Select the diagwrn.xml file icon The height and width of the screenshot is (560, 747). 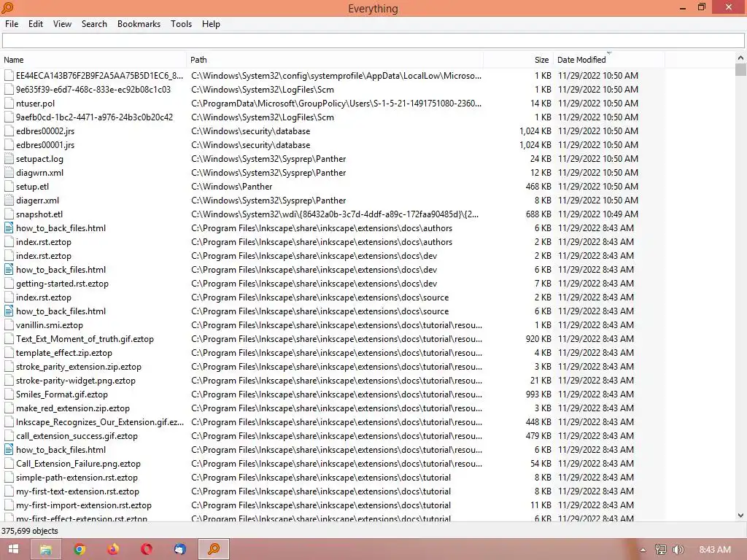click(x=9, y=172)
